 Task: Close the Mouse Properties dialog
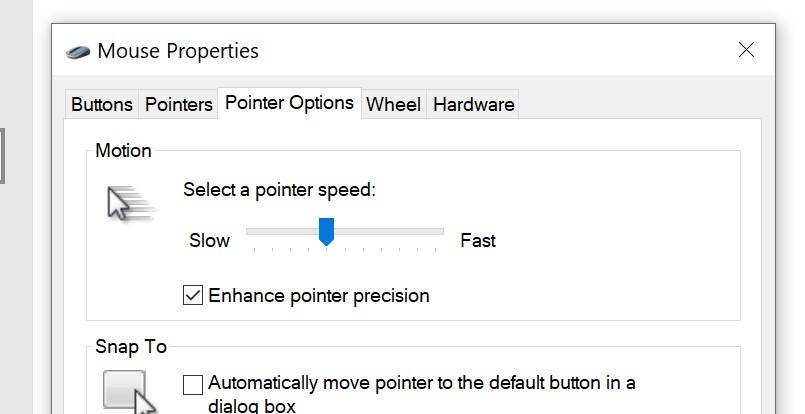(x=746, y=50)
